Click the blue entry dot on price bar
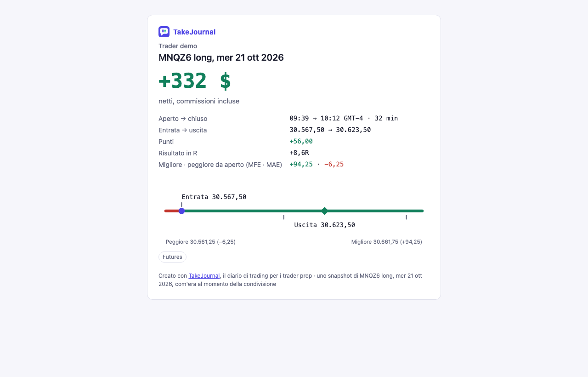Viewport: 588px width, 377px height. 181,211
